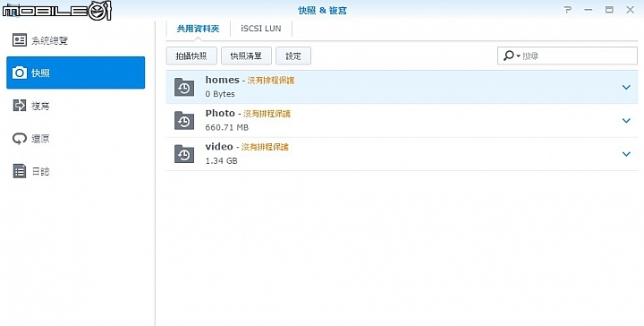The height and width of the screenshot is (326, 644).
Task: Switch to the 共用資料夾 tab
Action: pos(198,29)
